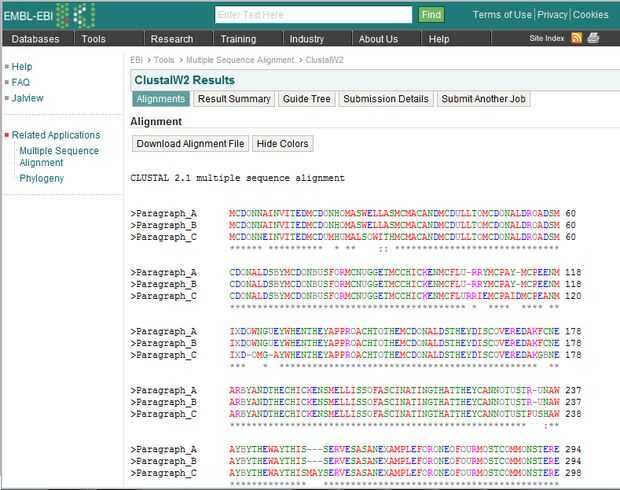
Task: Click the number 120 at line end
Action: pyautogui.click(x=573, y=296)
